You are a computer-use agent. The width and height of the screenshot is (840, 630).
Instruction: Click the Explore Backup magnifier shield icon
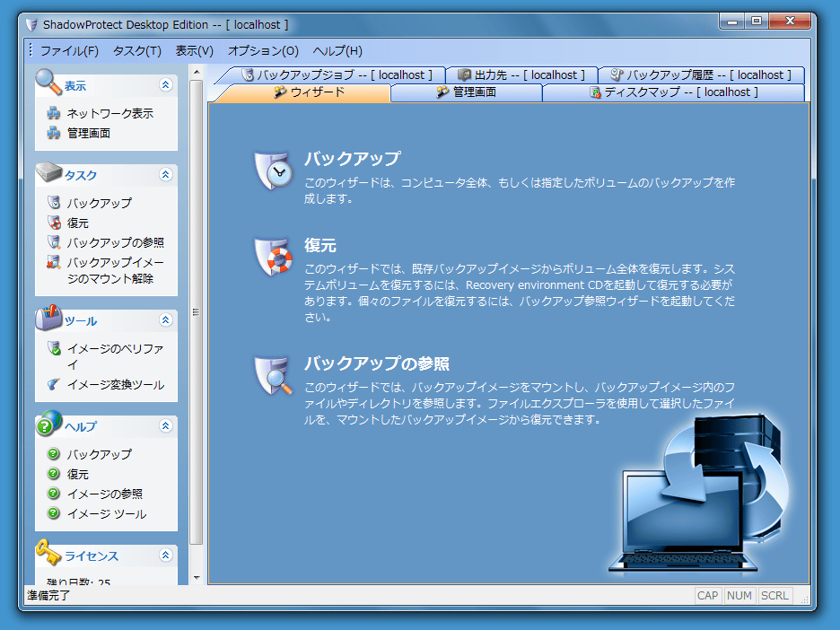coord(273,375)
